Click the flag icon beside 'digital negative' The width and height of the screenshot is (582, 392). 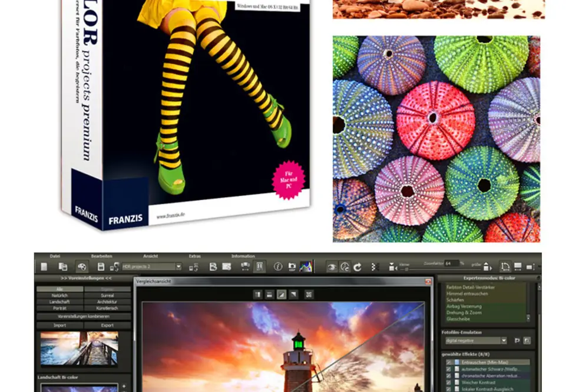(517, 340)
